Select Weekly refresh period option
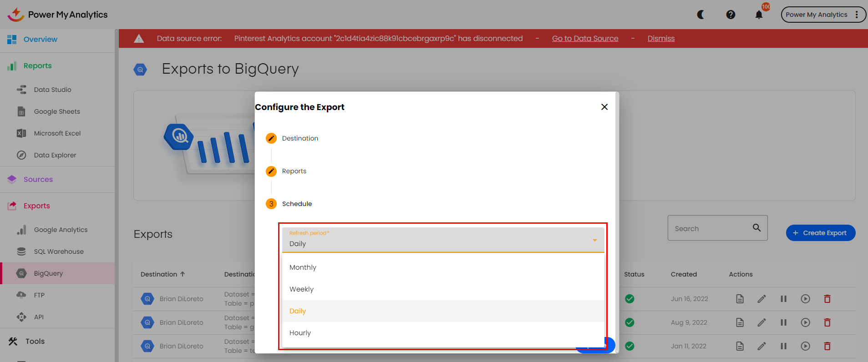The width and height of the screenshot is (868, 362). pos(301,289)
